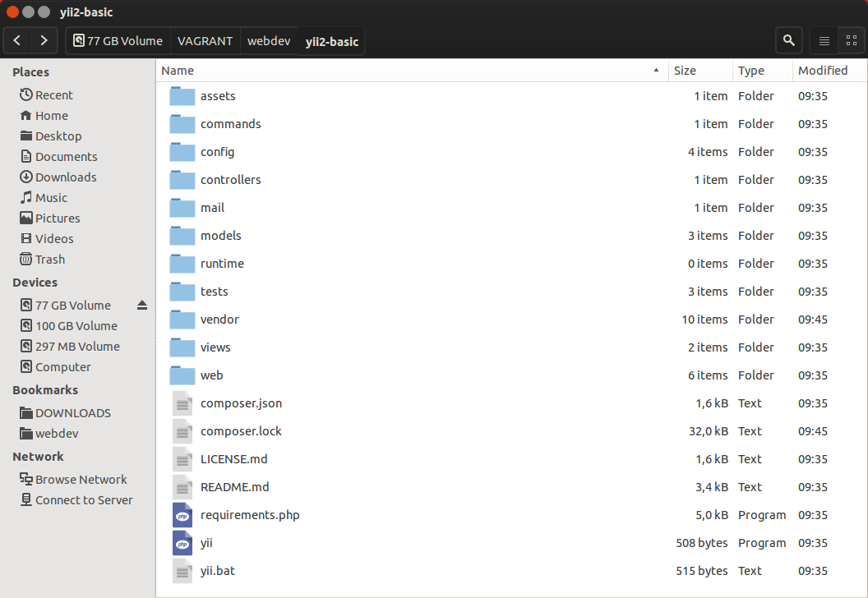
Task: Switch to list view
Action: 824,40
